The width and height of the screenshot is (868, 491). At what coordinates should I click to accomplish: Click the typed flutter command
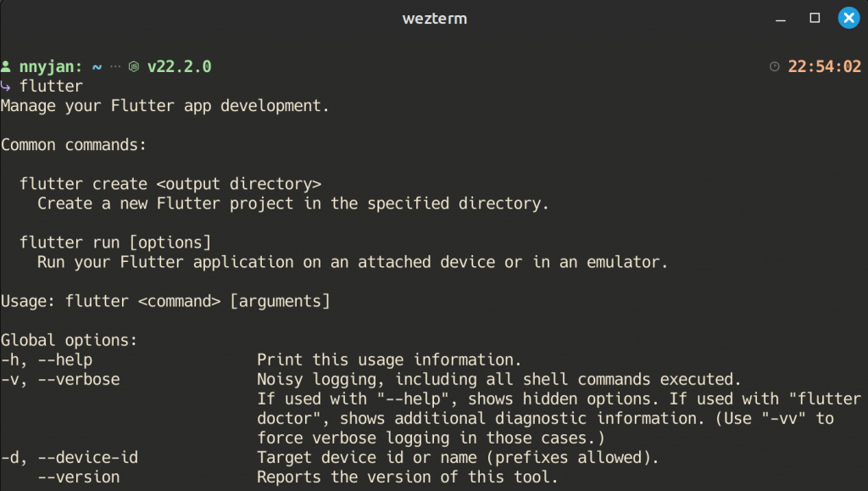52,86
